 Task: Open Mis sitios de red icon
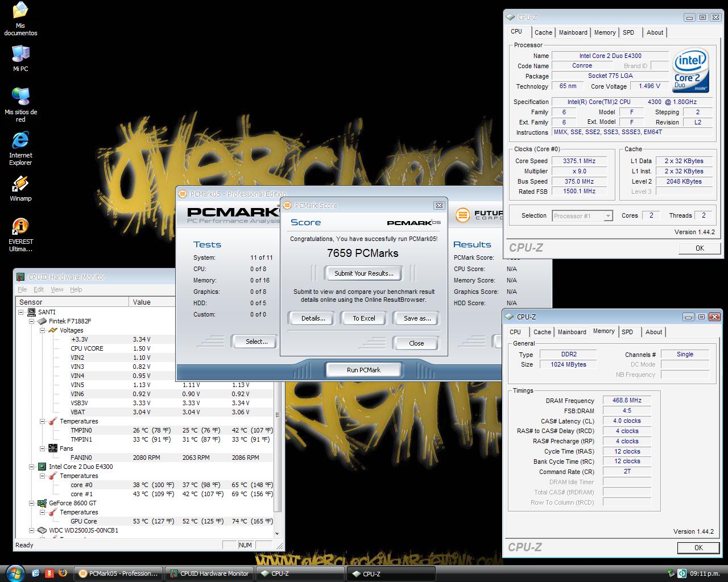[20, 105]
